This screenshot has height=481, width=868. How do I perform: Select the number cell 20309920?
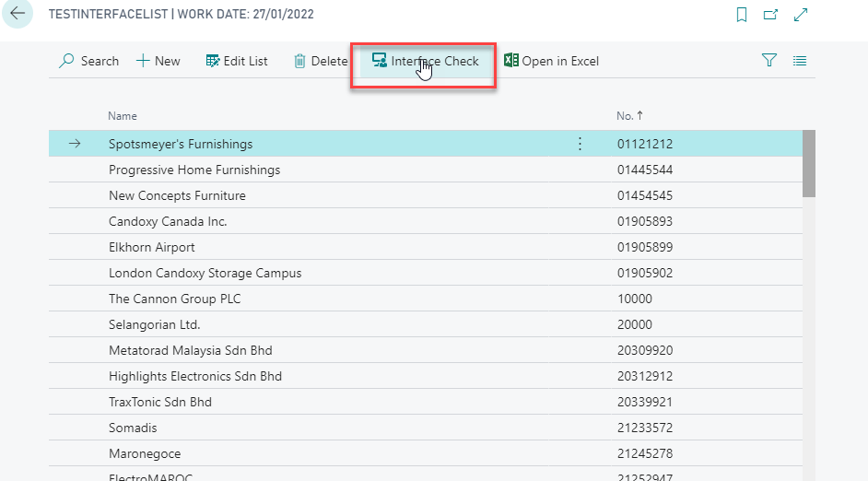coord(645,350)
